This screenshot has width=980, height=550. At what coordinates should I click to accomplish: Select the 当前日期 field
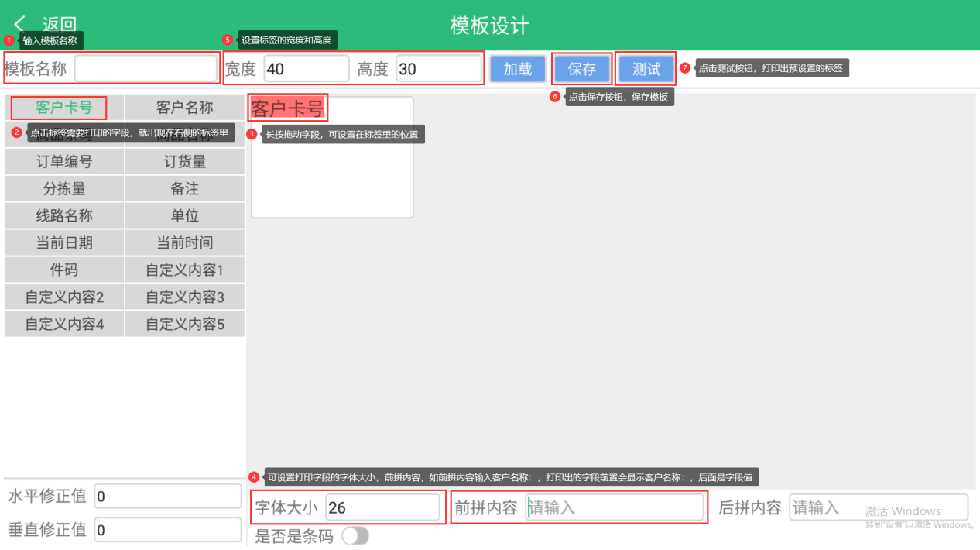click(x=64, y=243)
